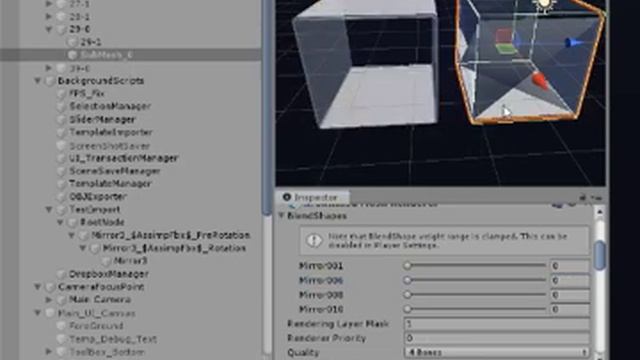Click the GameObject icon beside ScreenShotSaver
640x360 pixels.
coord(61,146)
